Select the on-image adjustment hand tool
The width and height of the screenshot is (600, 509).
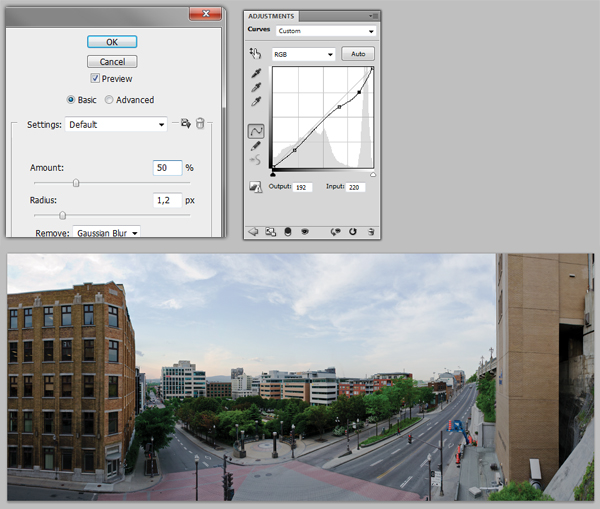click(255, 53)
